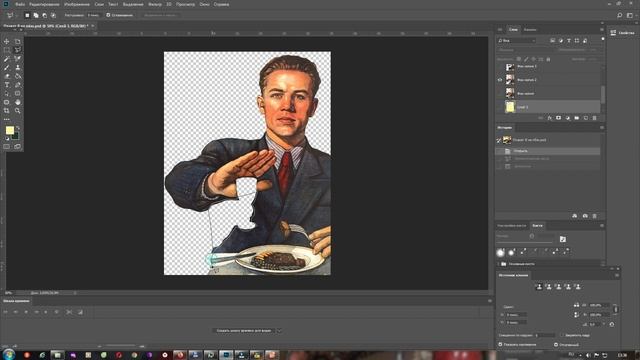Create new adjustment layer icon
This screenshot has height=360, width=640.
[x=567, y=118]
